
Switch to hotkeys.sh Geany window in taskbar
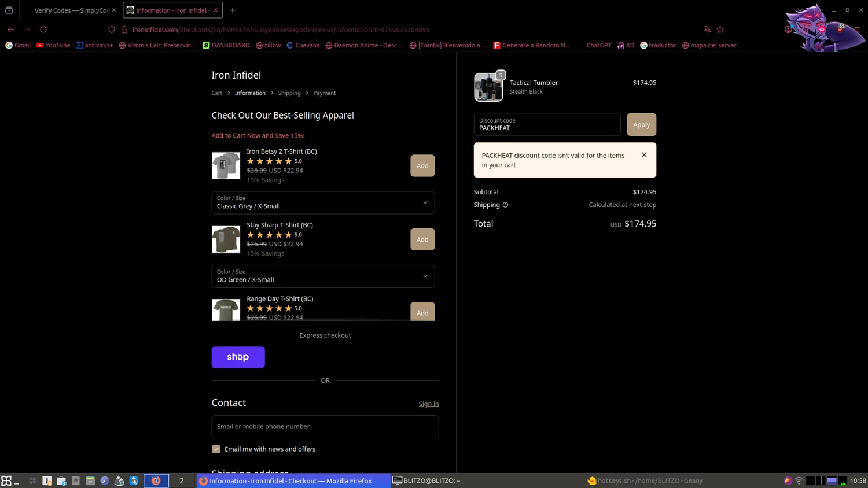tap(645, 480)
